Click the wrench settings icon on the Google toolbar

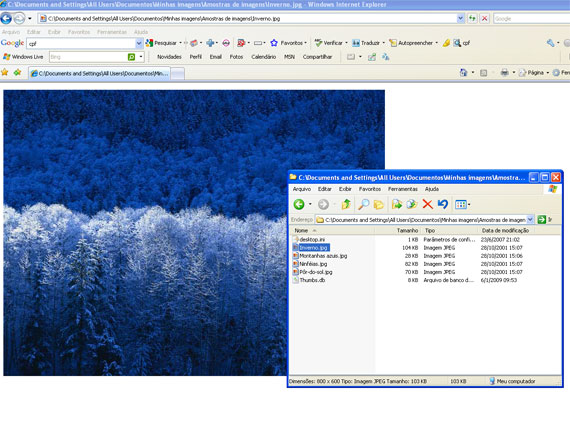point(550,43)
